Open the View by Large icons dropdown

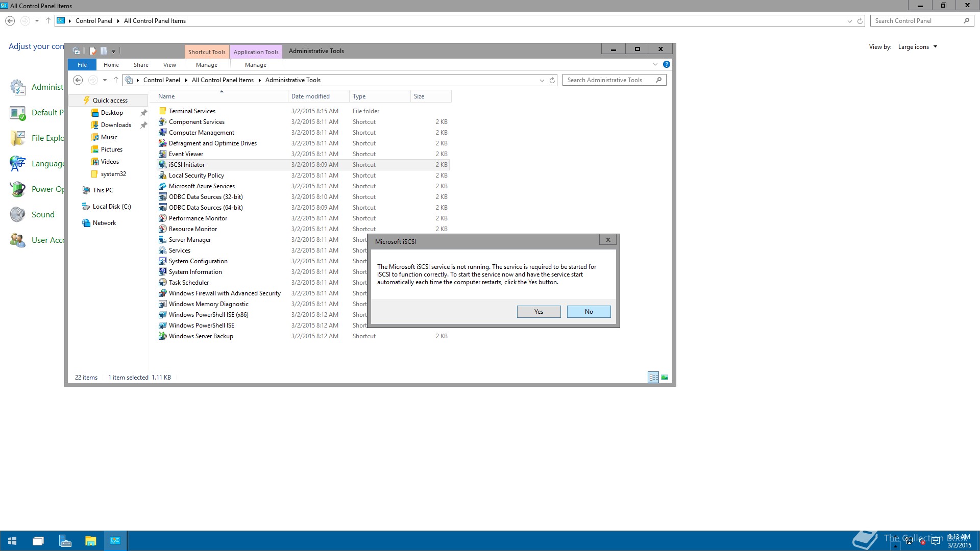click(x=917, y=47)
